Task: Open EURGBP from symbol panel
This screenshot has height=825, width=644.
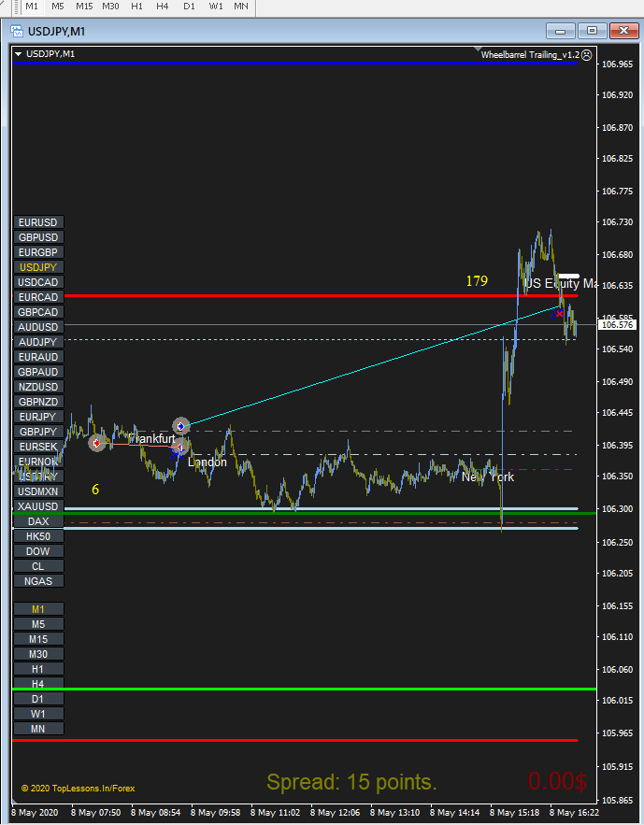Action: coord(38,252)
